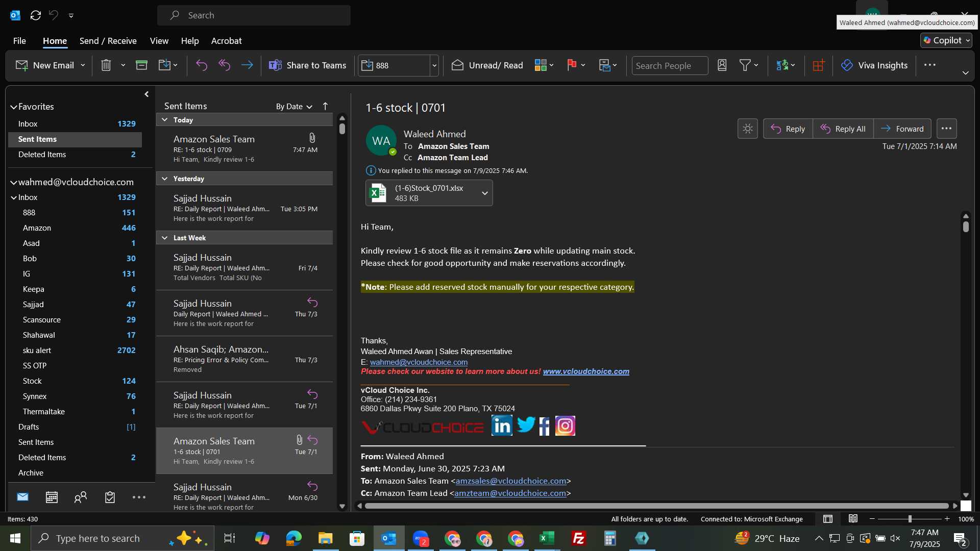Adjust the zoom slider in status bar

(910, 519)
